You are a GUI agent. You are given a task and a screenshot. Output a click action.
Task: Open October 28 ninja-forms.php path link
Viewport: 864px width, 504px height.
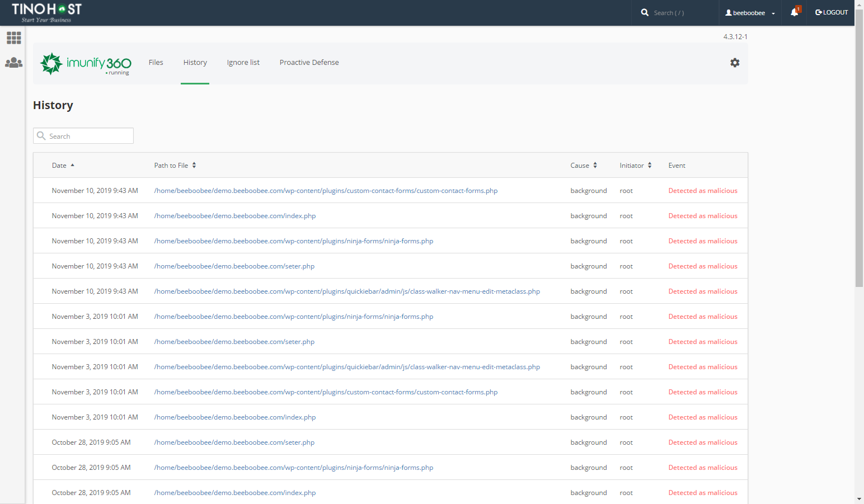[294, 468]
